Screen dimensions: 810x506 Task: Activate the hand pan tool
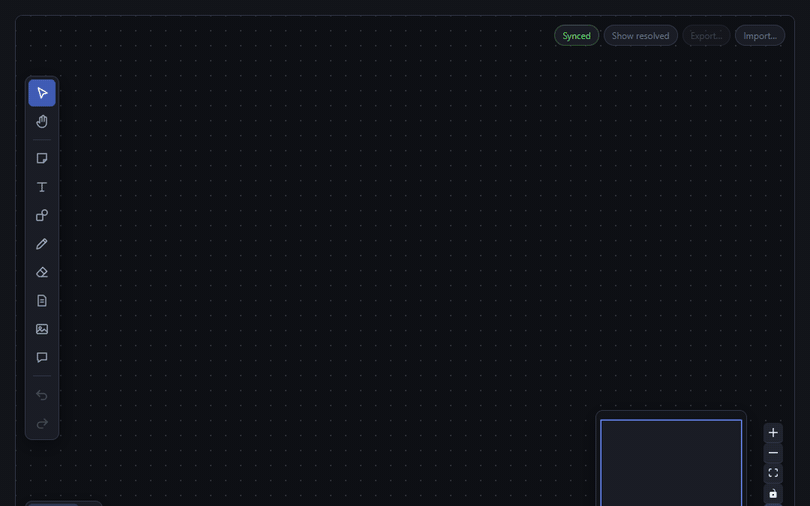click(x=42, y=121)
